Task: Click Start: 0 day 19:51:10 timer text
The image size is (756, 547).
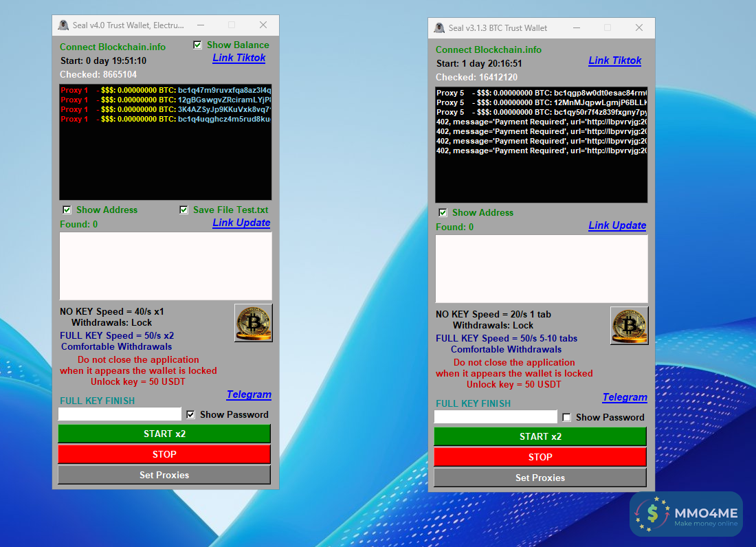Action: [103, 60]
